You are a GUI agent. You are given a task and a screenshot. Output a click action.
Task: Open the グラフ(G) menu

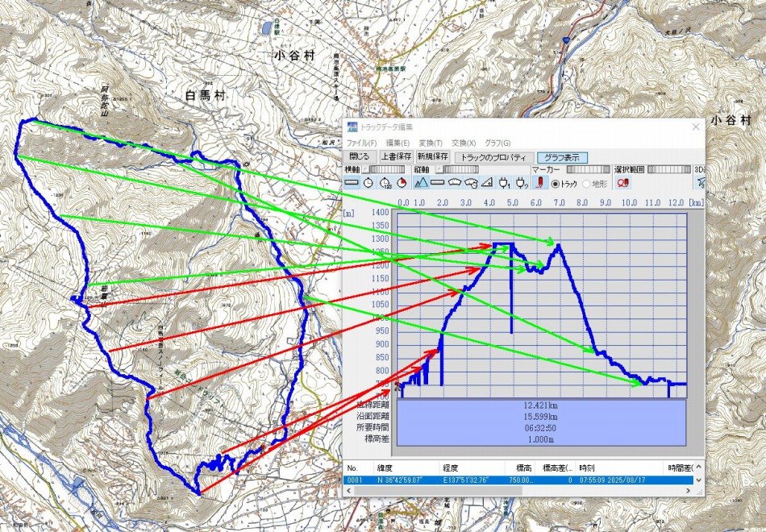coord(497,143)
